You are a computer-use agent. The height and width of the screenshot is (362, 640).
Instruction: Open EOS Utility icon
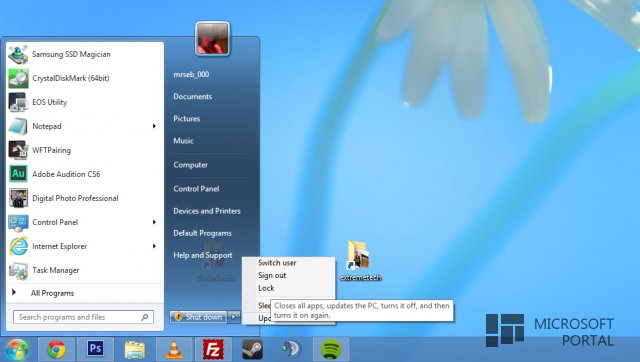pos(18,102)
